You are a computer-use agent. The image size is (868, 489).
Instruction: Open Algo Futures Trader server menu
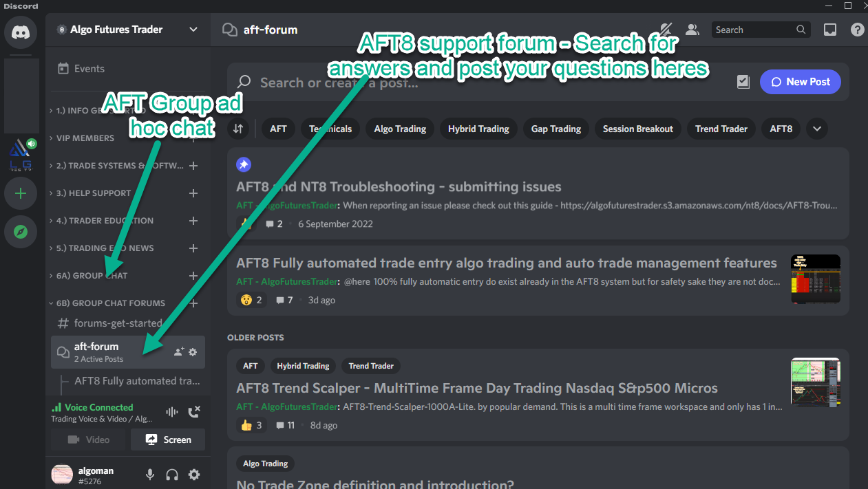(x=128, y=30)
